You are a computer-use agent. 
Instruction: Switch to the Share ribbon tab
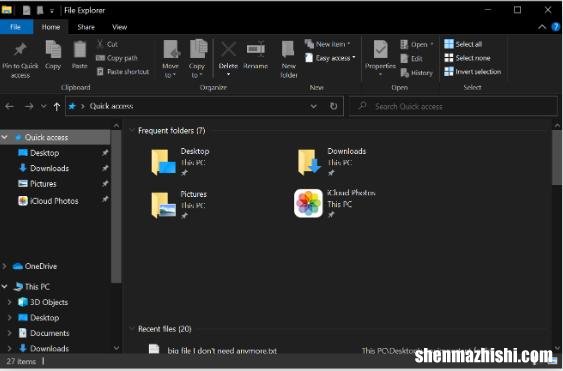[86, 27]
